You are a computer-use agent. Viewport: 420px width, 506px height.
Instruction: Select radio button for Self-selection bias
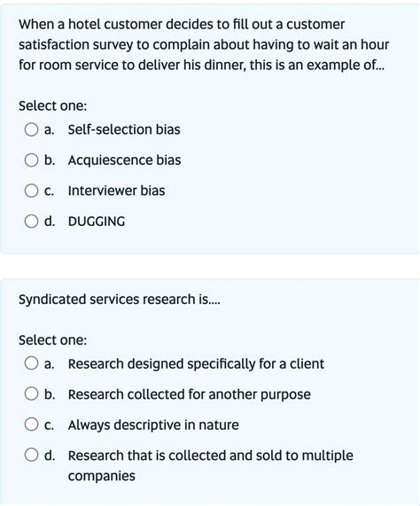pos(31,129)
